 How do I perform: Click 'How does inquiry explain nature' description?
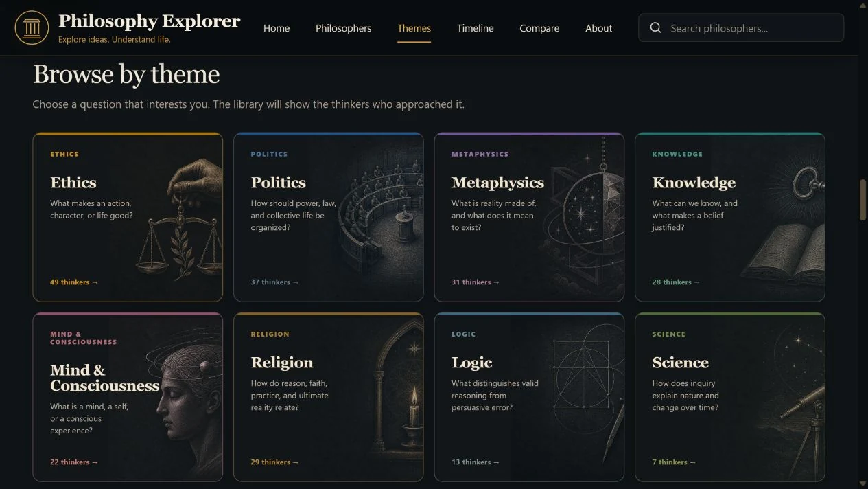tap(685, 395)
